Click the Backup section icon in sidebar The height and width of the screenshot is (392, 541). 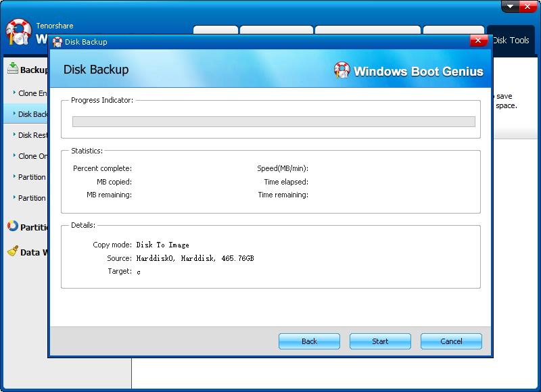coord(12,68)
